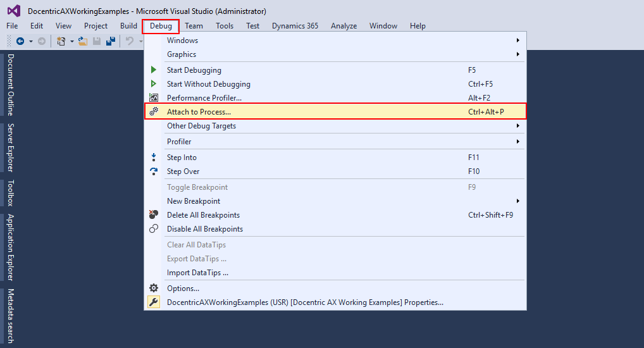The height and width of the screenshot is (348, 644).
Task: Open the View menu
Action: [x=63, y=26]
